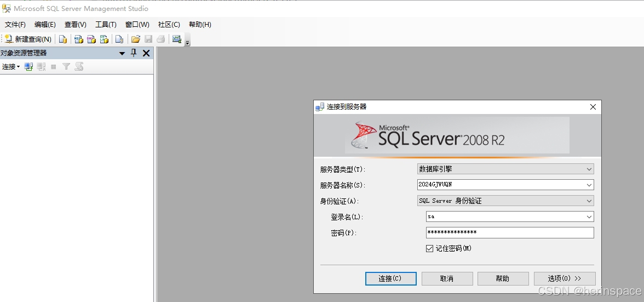Open a new SQL Server Compact query
Screen dimensions: 644x302
(x=119, y=39)
